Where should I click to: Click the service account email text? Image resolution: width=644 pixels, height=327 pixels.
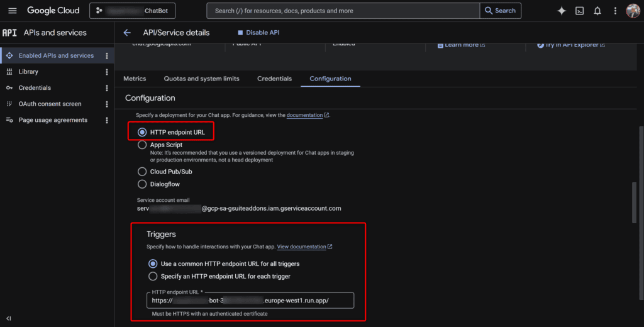coord(238,209)
